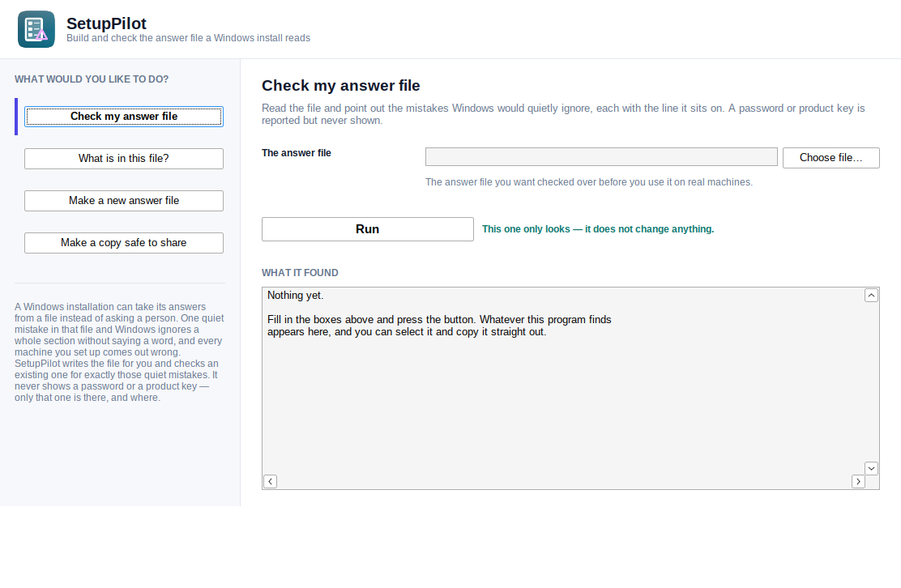The width and height of the screenshot is (901, 588).
Task: Click the answer file path field
Action: [x=601, y=157]
